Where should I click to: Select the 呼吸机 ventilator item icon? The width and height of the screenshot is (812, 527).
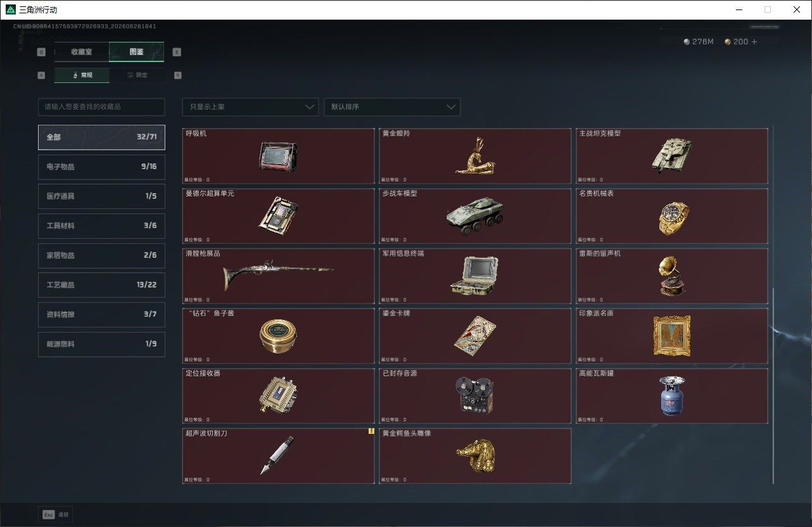pos(278,158)
